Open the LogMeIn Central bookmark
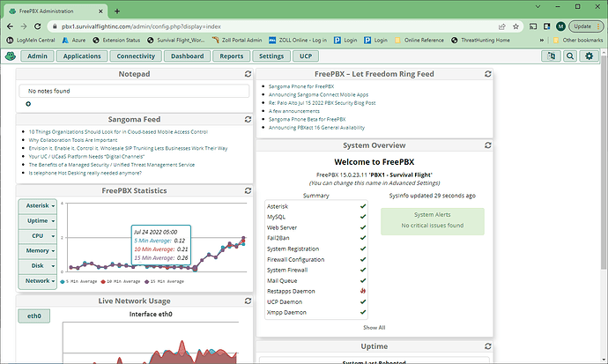Viewport: 608px width, 364px height. pos(31,40)
